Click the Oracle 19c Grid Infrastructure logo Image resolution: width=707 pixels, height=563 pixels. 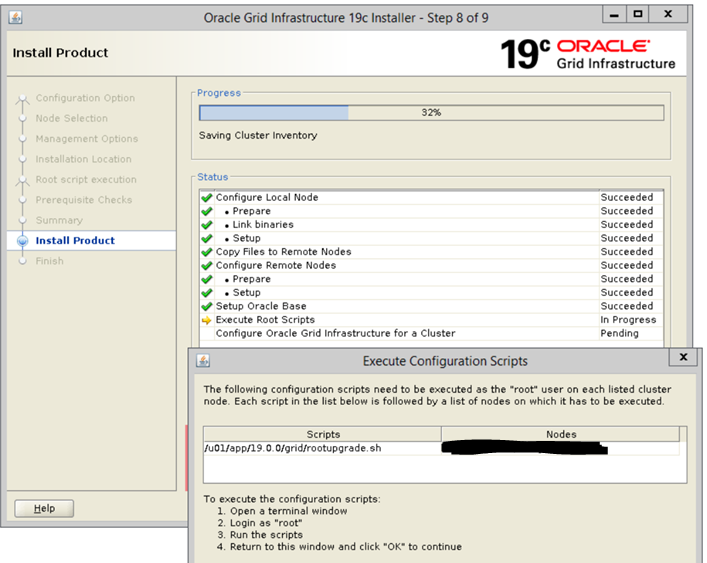point(588,54)
